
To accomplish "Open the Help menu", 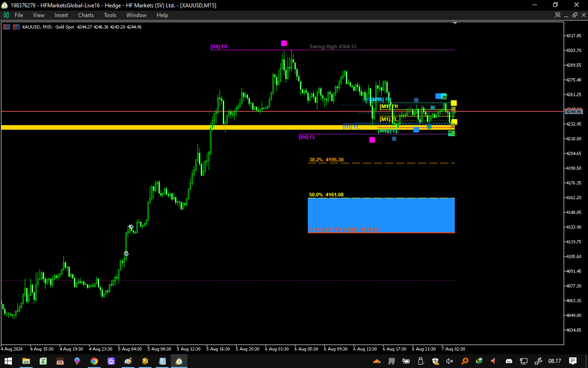I will 162,15.
